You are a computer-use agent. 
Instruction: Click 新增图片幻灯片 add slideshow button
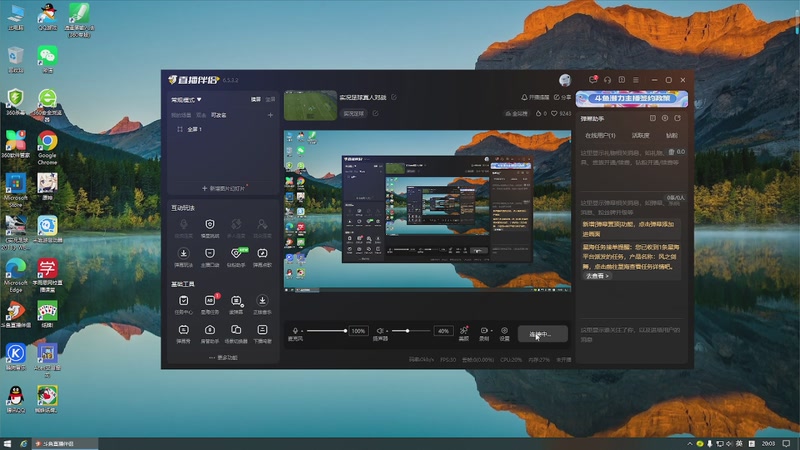pyautogui.click(x=223, y=188)
